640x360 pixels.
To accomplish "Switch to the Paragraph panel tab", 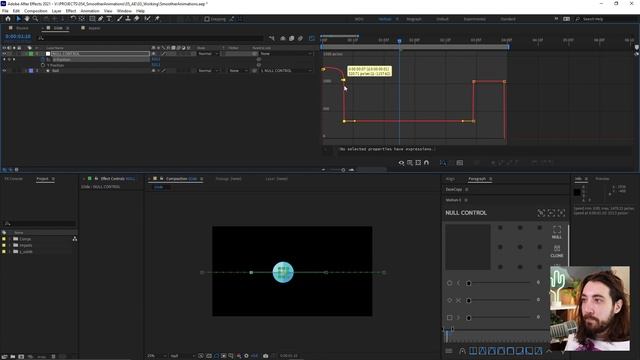I will 477,179.
